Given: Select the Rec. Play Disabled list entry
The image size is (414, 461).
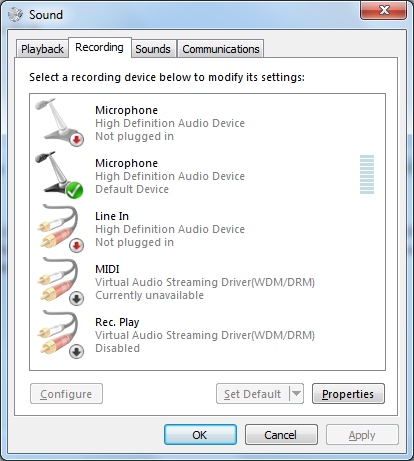Looking at the screenshot, I should point(207,335).
